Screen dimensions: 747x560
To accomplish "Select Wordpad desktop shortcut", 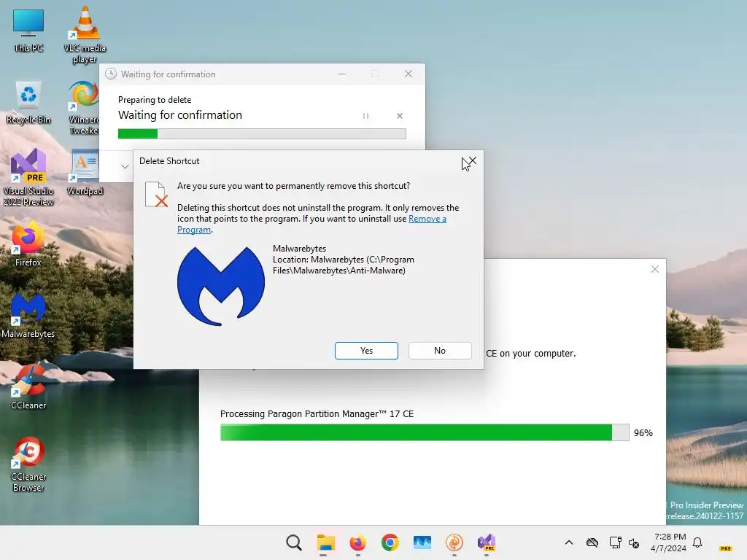I will tap(85, 173).
